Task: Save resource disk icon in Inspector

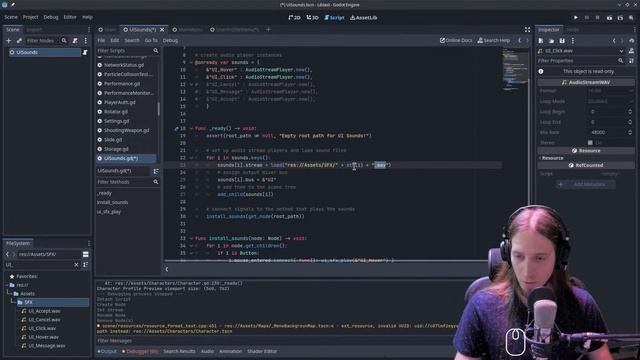Action: (x=562, y=40)
